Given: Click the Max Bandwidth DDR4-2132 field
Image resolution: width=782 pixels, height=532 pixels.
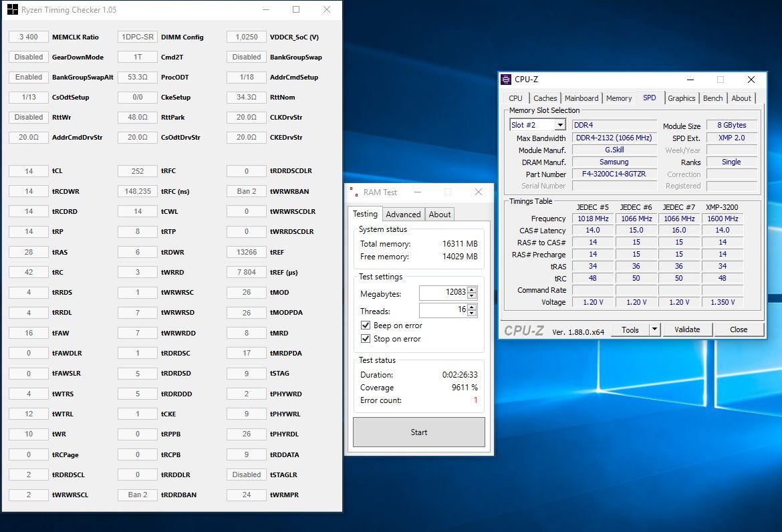Looking at the screenshot, I should (614, 138).
